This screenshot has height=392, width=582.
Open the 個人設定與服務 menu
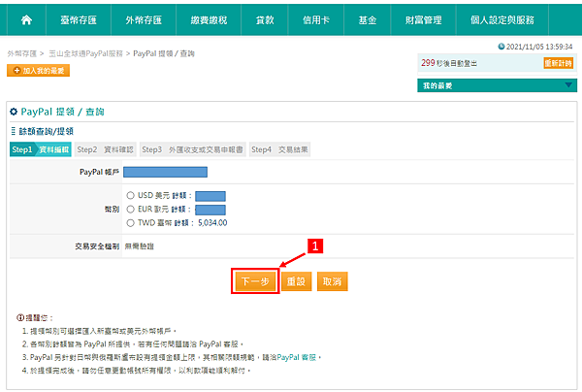[x=501, y=20]
